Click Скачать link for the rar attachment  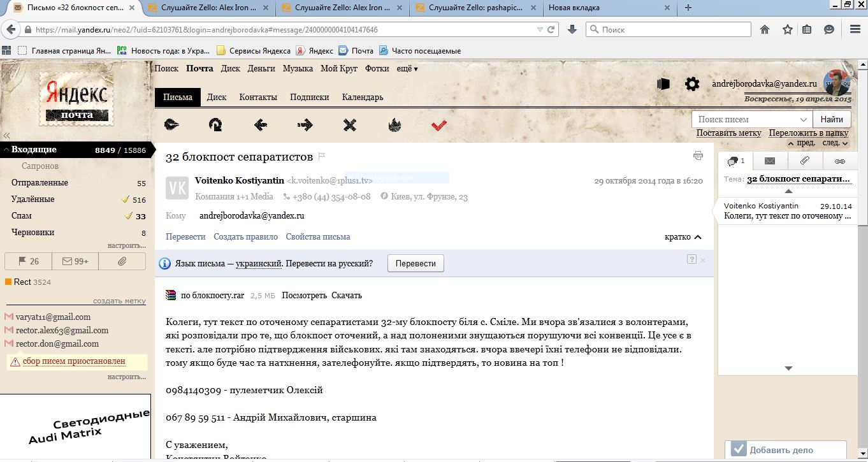point(347,296)
